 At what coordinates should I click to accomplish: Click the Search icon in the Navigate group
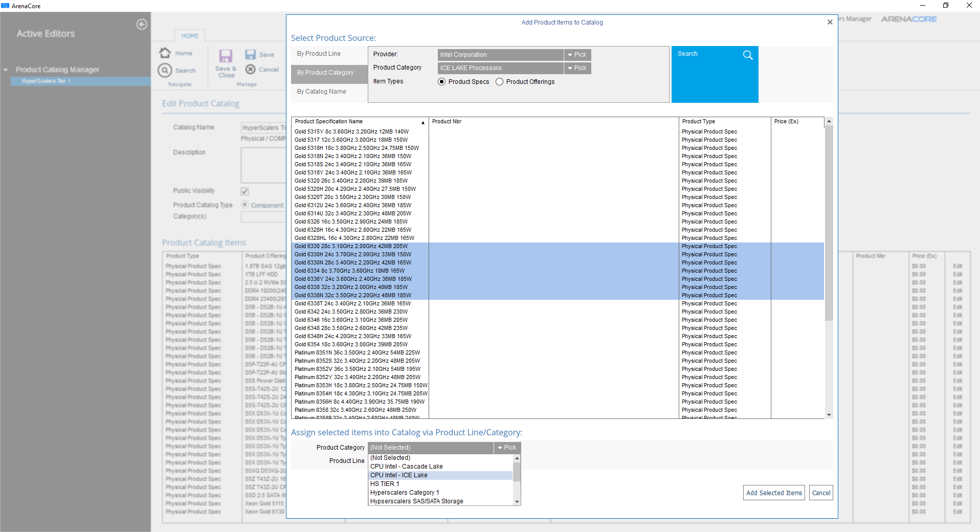click(165, 70)
